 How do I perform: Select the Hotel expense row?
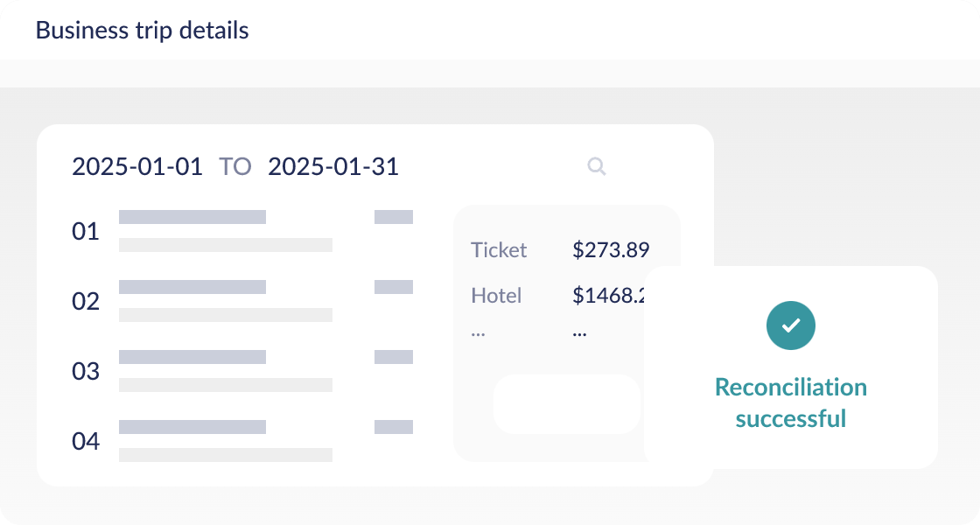tap(496, 296)
